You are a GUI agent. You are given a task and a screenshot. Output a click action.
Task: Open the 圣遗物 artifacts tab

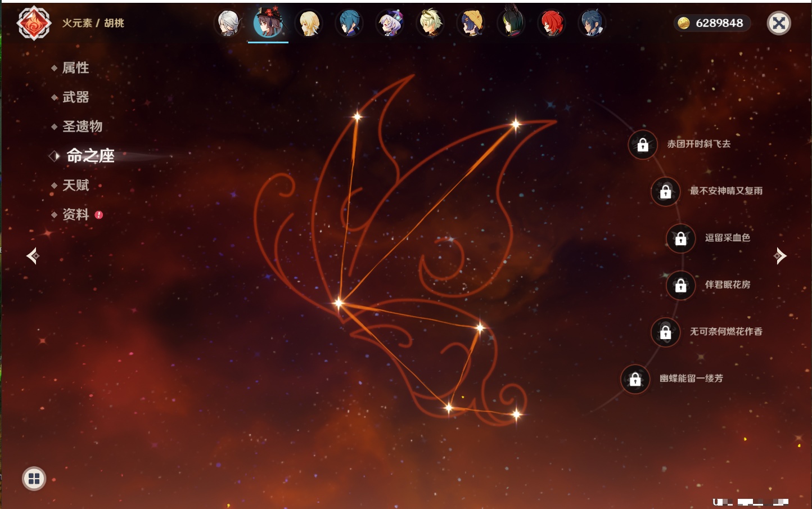(82, 127)
